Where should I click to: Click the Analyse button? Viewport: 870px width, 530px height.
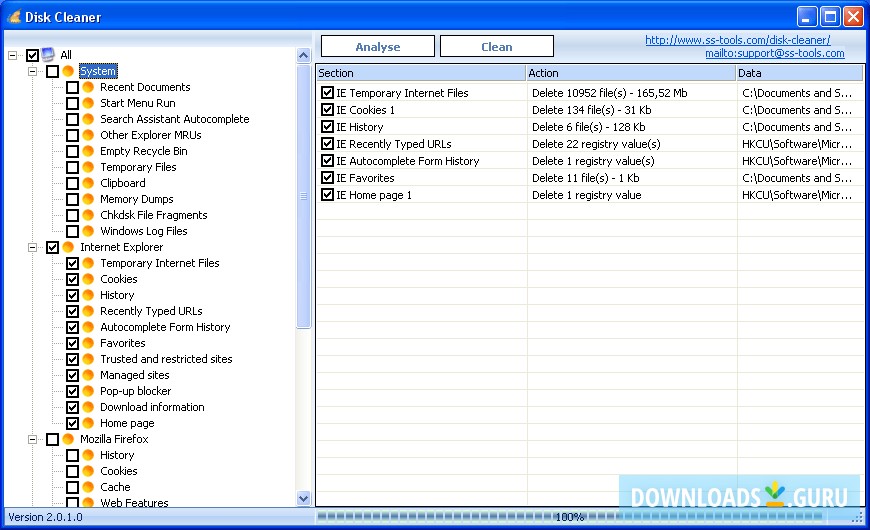(378, 47)
